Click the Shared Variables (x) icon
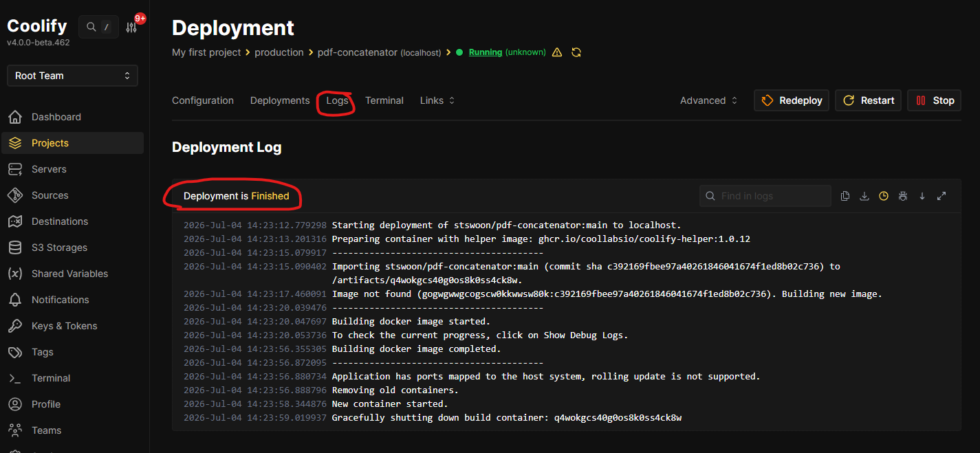 coord(15,274)
